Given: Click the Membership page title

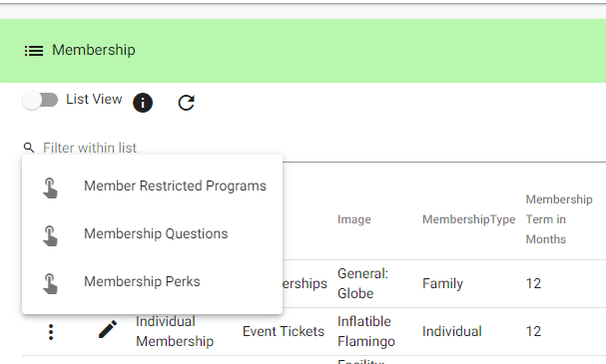Looking at the screenshot, I should 94,50.
